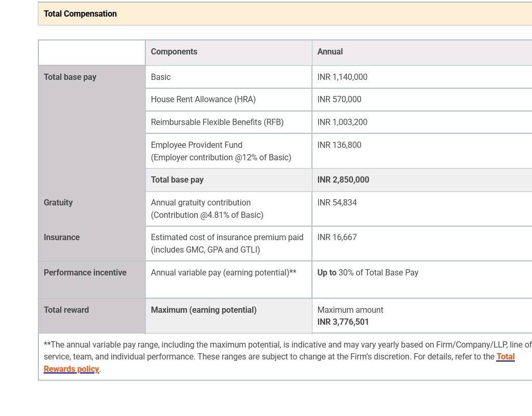Click the Gratuity row heading
Viewport: 532px width, 416px height.
point(58,202)
